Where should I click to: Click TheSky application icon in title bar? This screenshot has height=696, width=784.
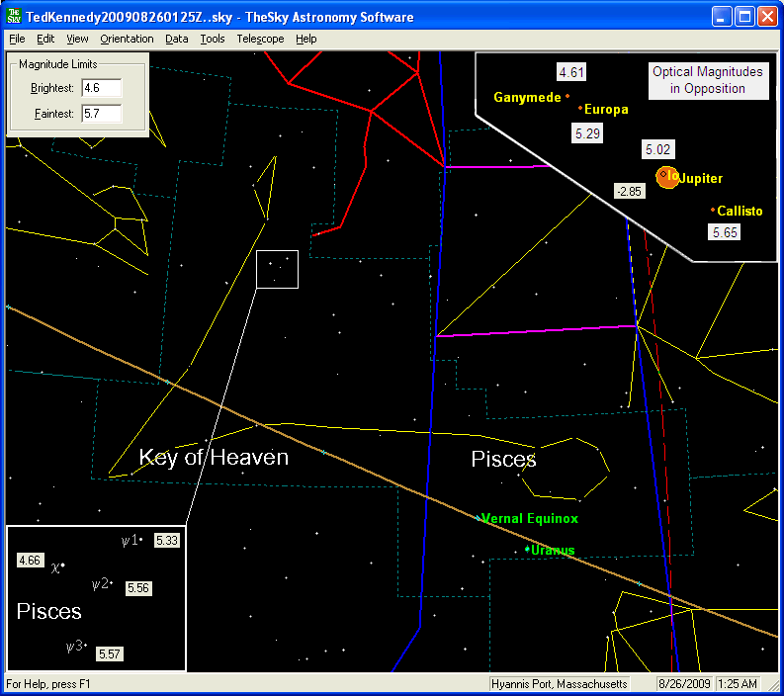coord(14,17)
